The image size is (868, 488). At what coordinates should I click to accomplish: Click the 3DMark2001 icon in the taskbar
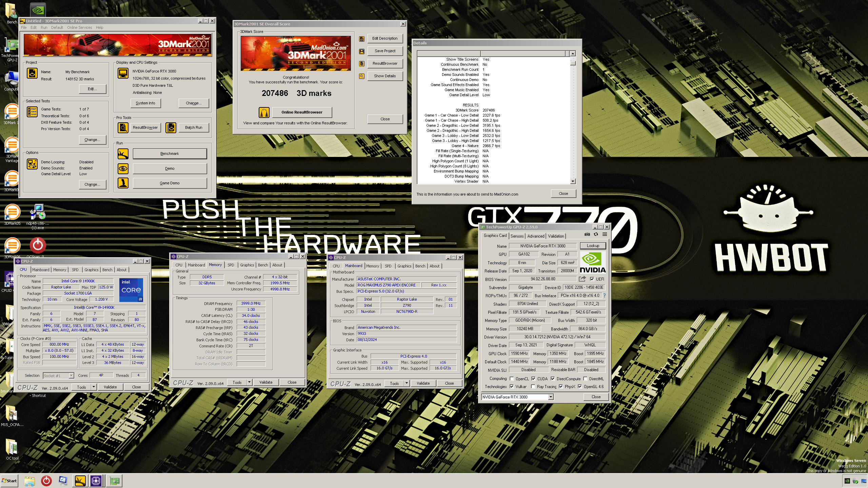tap(80, 481)
